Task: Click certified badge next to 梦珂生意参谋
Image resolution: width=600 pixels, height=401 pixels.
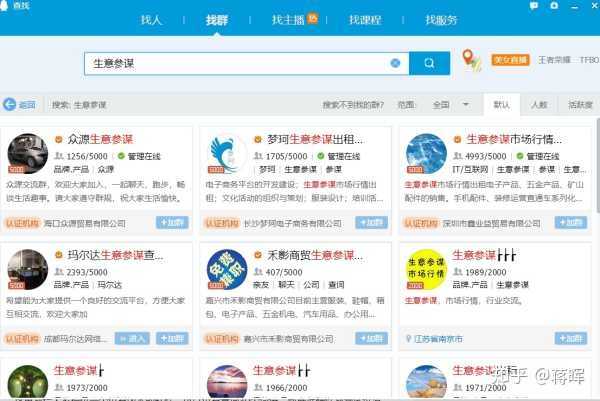Action: click(x=258, y=139)
